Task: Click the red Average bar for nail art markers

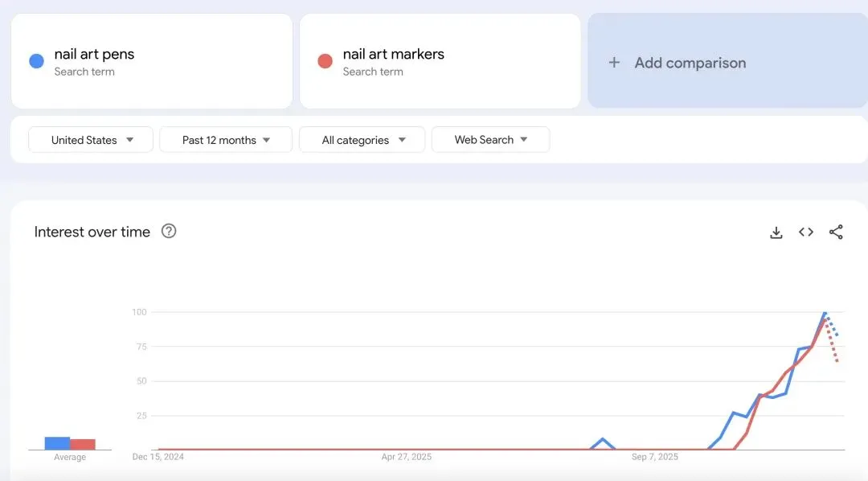Action: [x=81, y=443]
